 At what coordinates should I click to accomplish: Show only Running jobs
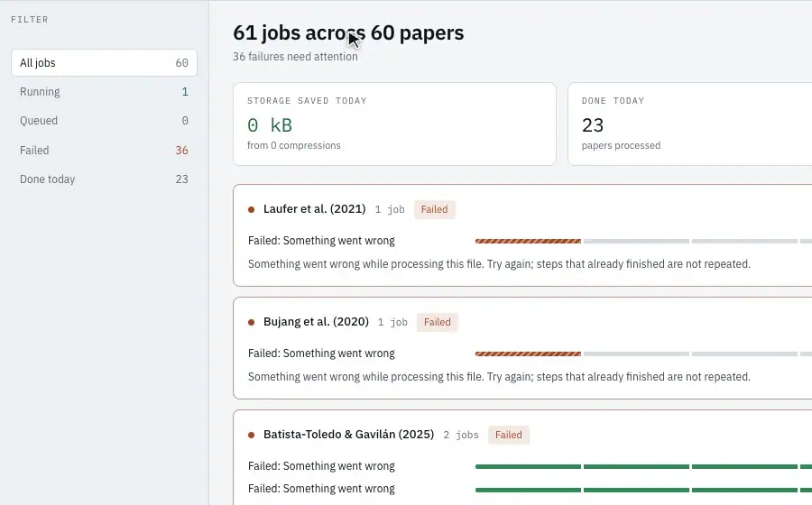point(104,92)
